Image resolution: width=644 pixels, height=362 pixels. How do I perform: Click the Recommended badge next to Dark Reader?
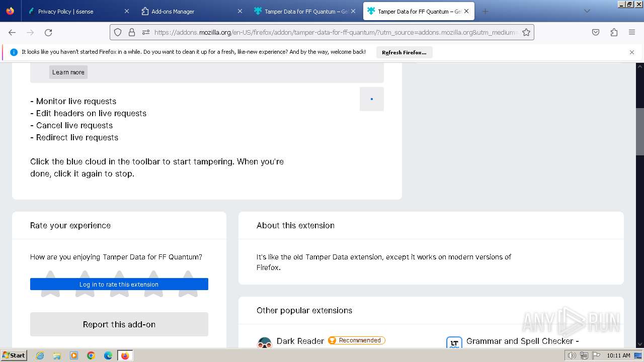357,340
